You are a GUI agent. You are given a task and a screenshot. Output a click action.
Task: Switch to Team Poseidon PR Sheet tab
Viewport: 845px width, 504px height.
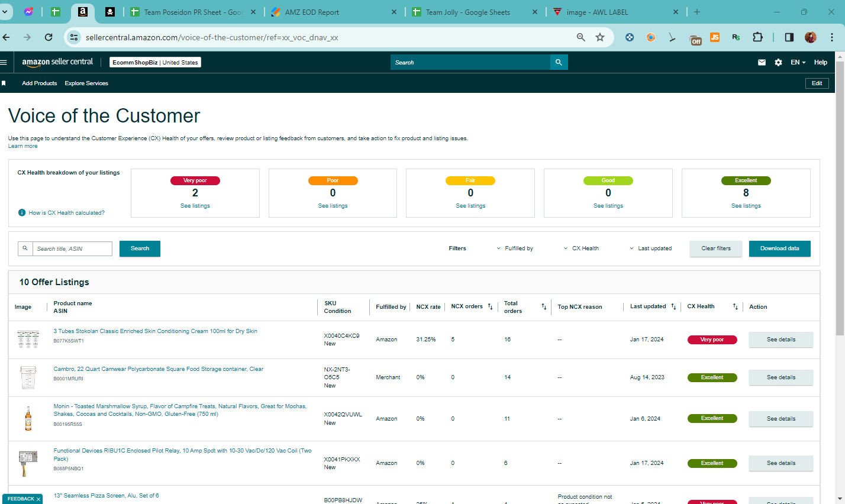pyautogui.click(x=193, y=12)
